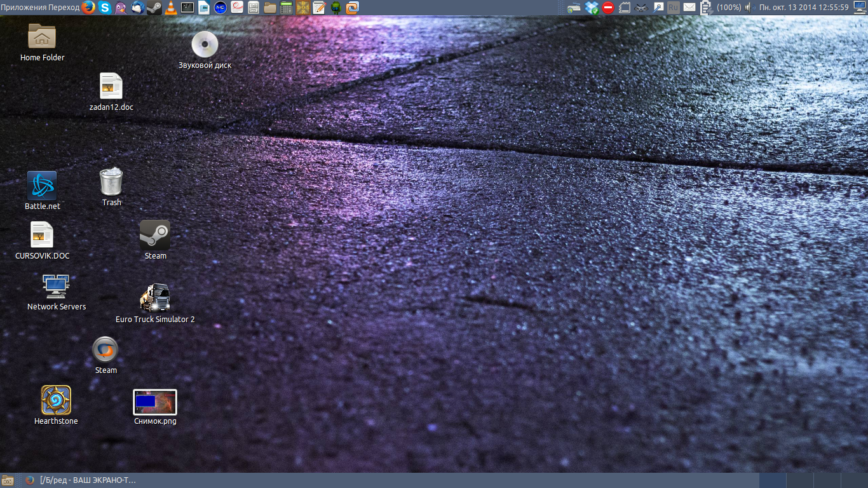Launch Skype from the top panel
The height and width of the screenshot is (488, 868).
[105, 8]
